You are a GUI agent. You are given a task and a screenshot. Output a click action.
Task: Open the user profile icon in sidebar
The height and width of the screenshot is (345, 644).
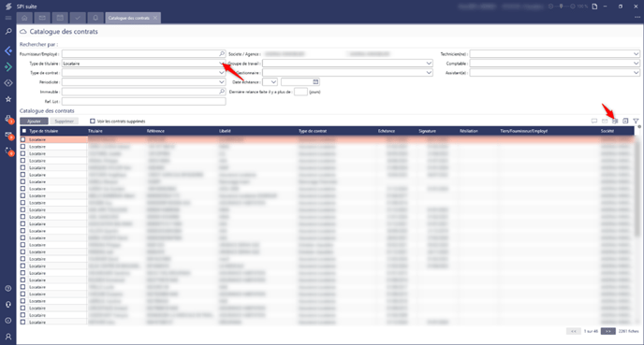pos(8,337)
